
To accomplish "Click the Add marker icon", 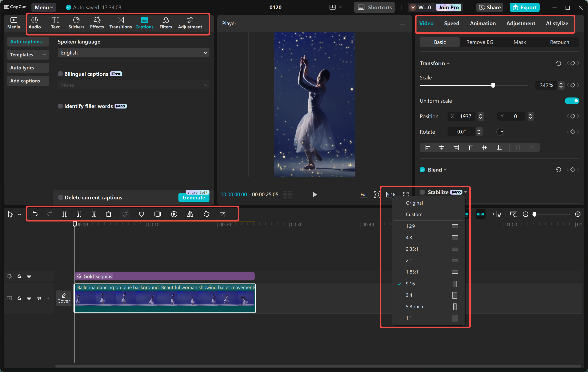I will pos(141,214).
